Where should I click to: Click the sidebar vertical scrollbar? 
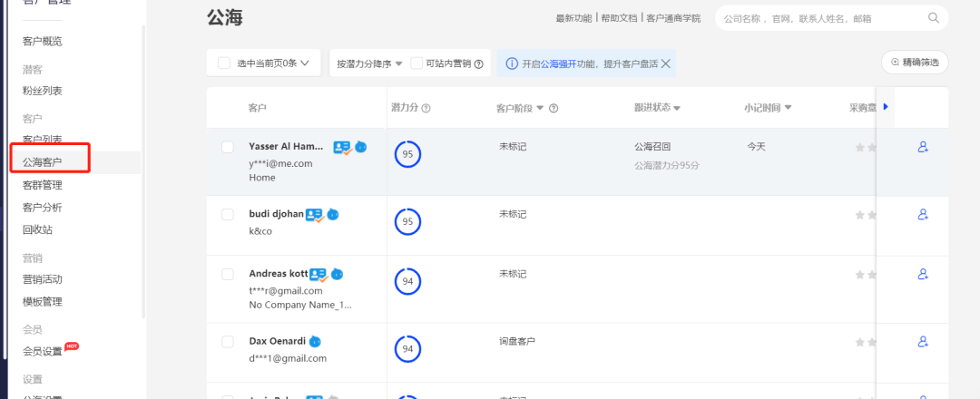pos(143,171)
